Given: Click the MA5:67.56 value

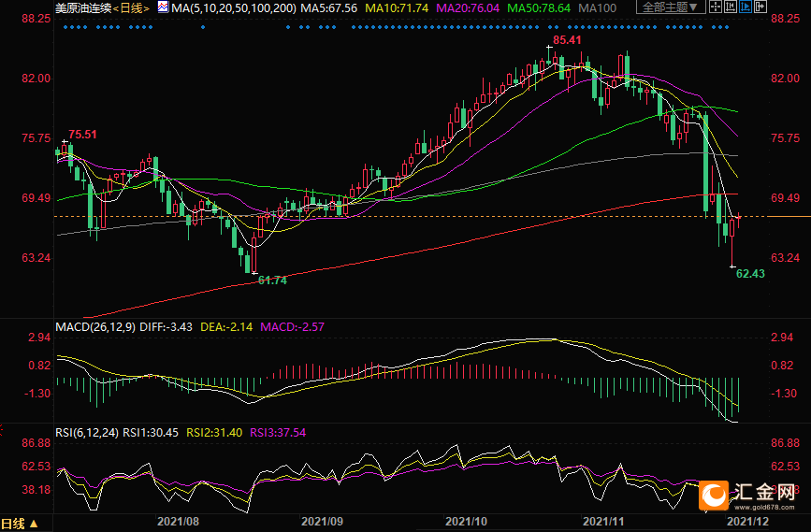Looking at the screenshot, I should pyautogui.click(x=329, y=8).
